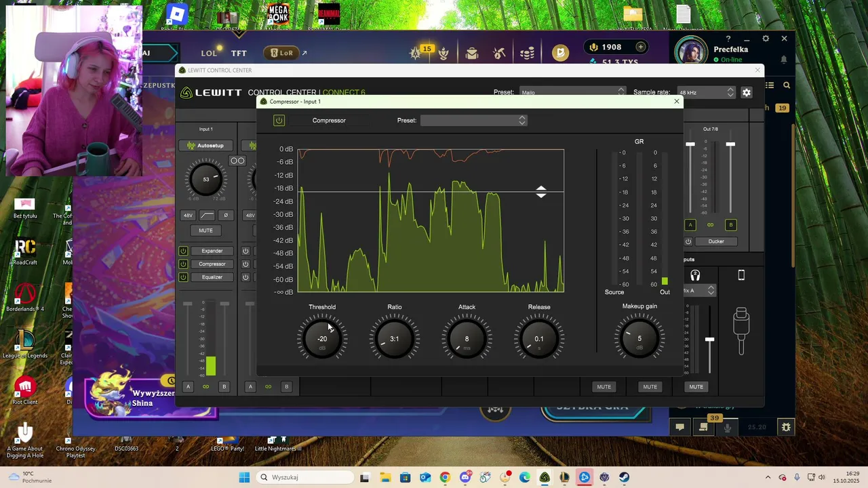Toggle the Out 7/8 A/B link icon
Image resolution: width=868 pixels, height=488 pixels.
point(710,225)
